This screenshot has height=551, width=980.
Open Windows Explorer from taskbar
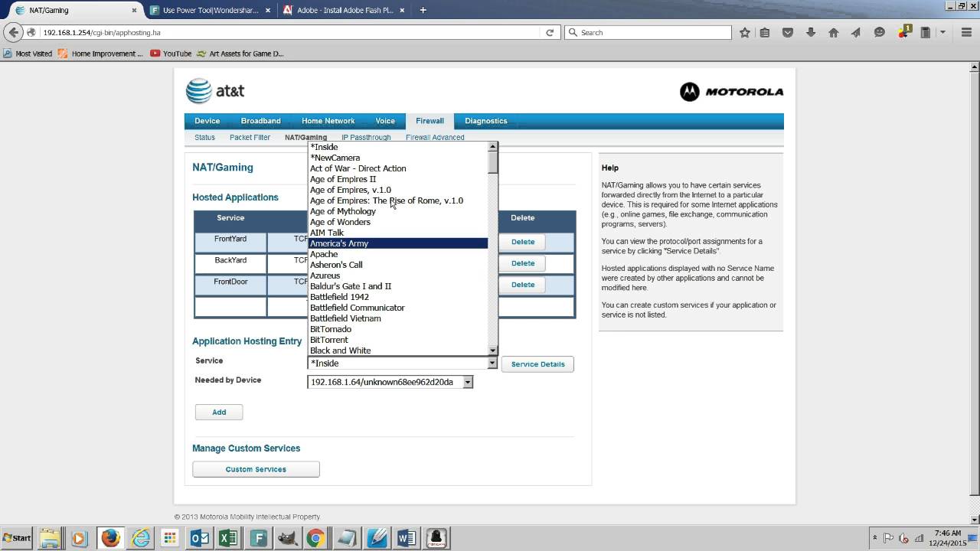49,538
